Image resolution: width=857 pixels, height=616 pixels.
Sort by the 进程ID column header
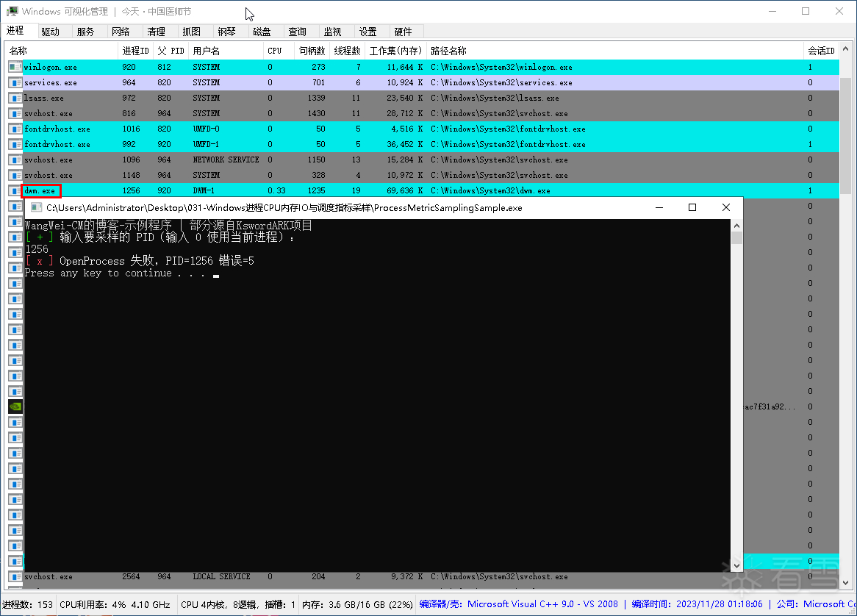pos(135,51)
